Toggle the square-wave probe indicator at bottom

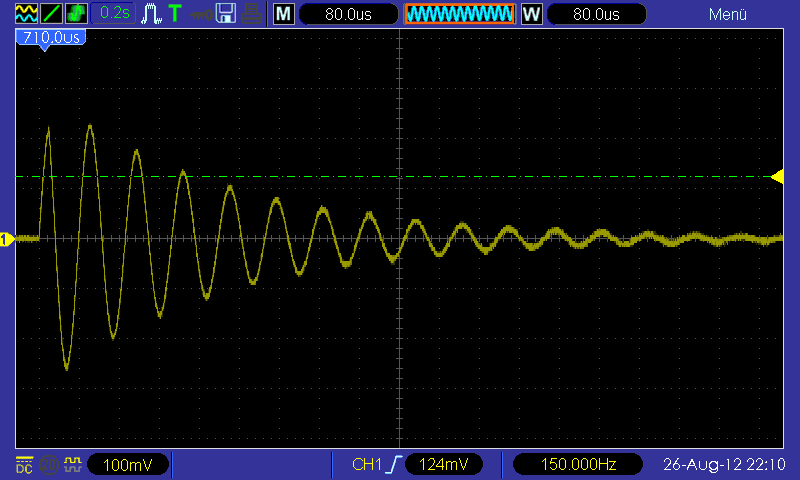click(73, 464)
